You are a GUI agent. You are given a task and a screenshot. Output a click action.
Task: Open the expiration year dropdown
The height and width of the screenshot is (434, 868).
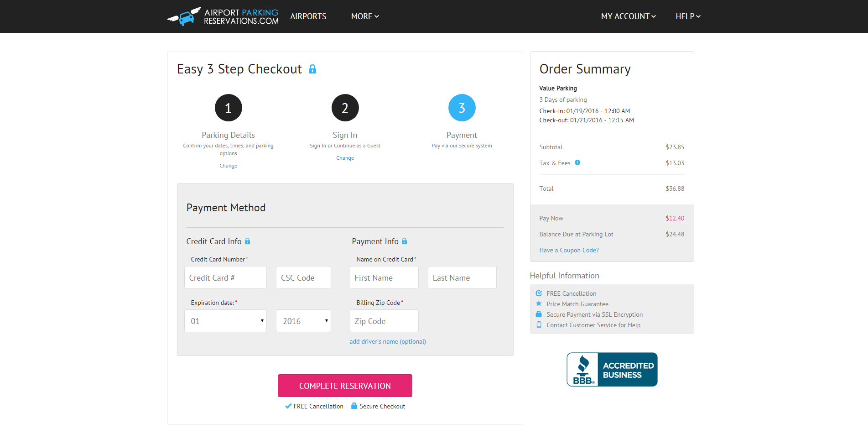(x=303, y=321)
